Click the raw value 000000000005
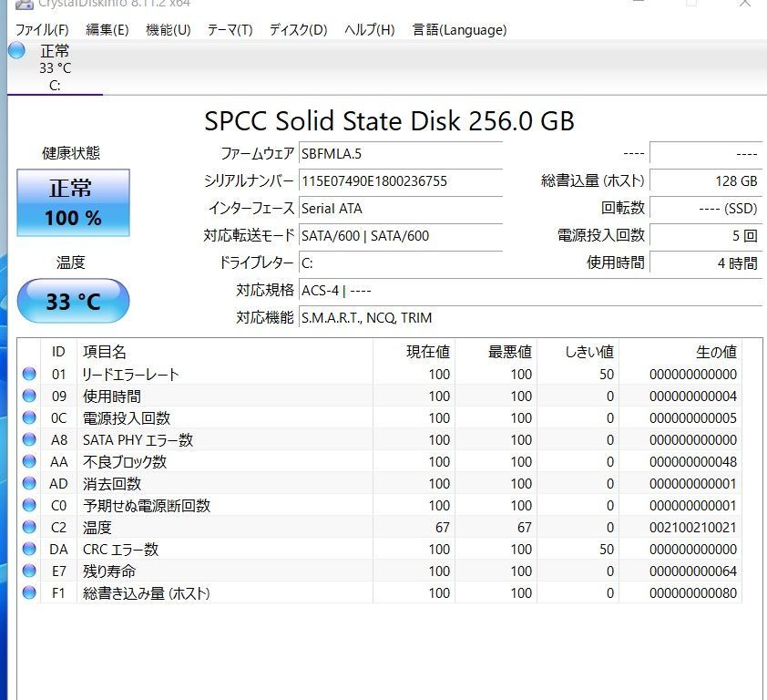 [x=692, y=418]
